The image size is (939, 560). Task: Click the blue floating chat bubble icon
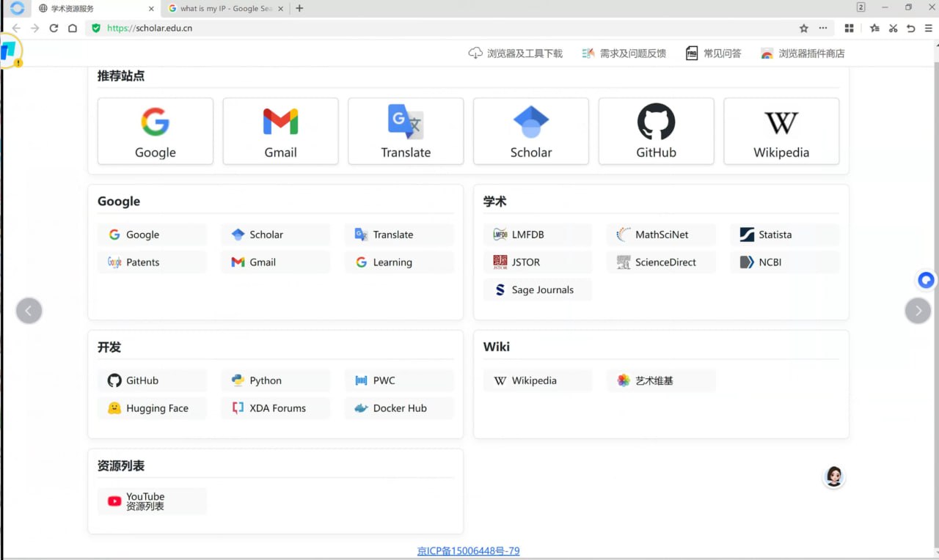[927, 280]
